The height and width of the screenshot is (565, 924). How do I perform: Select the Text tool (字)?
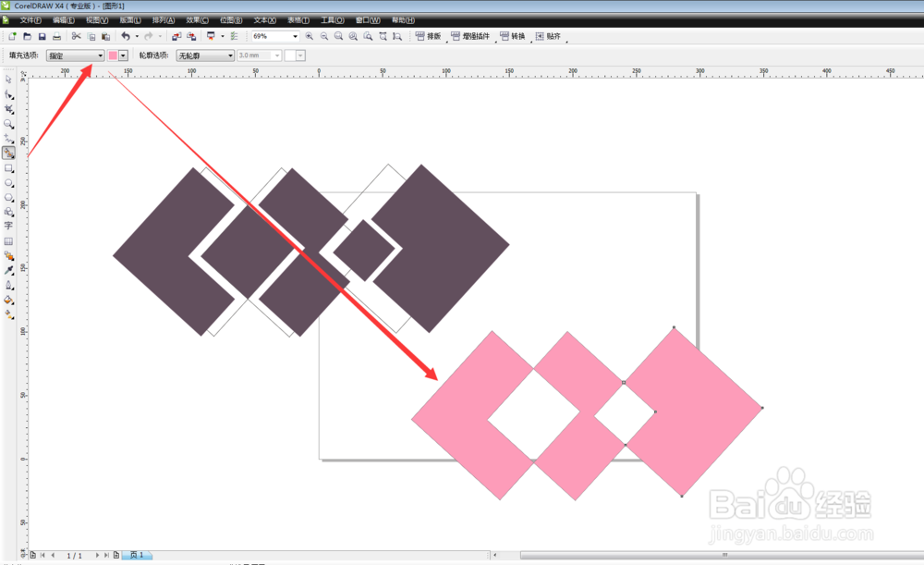8,226
